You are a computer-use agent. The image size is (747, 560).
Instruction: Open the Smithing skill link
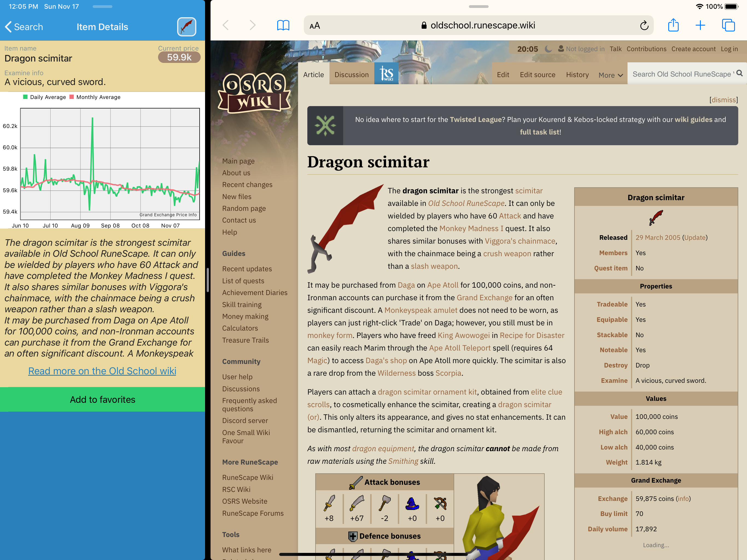click(403, 461)
